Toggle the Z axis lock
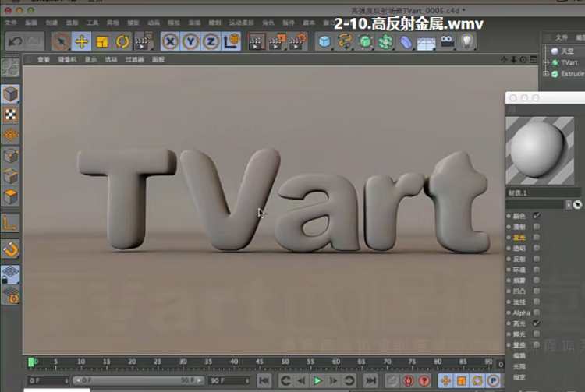Screen dimensions: 585x392 (x=211, y=41)
